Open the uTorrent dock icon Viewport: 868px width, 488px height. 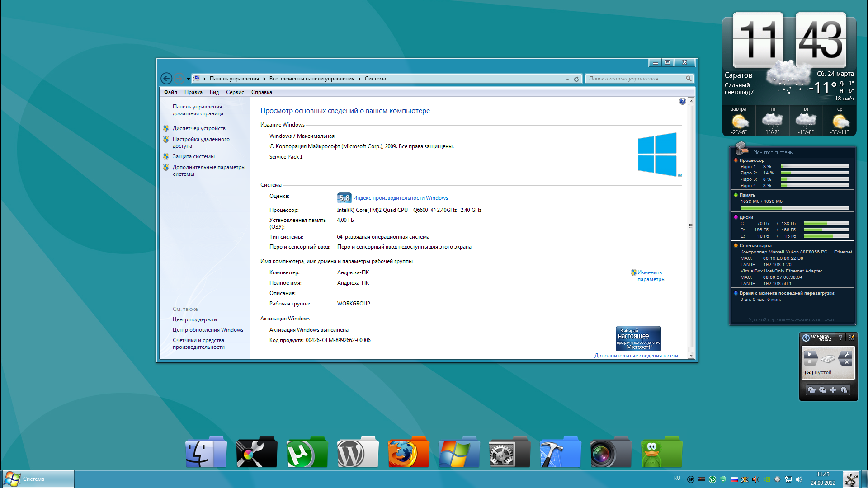click(x=307, y=452)
